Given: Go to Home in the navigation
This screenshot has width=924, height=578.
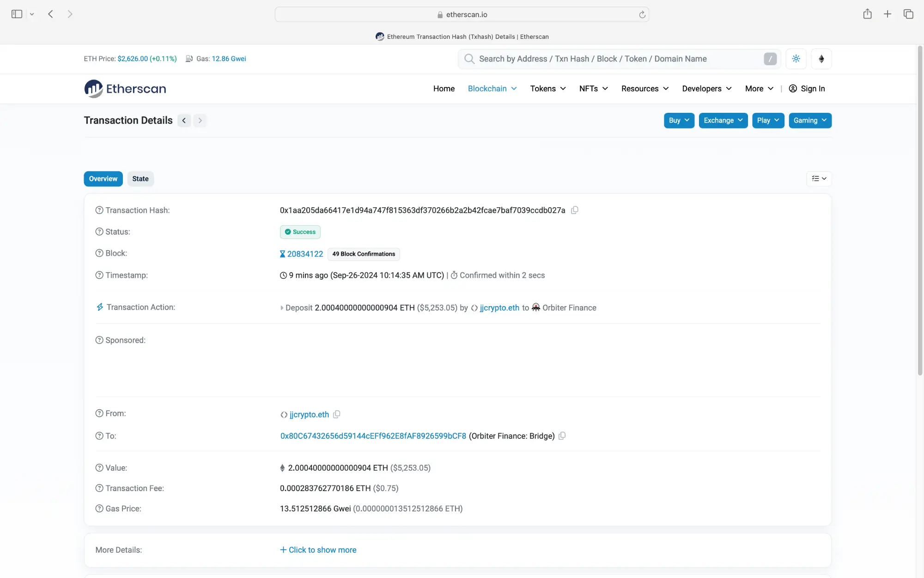Looking at the screenshot, I should click(444, 88).
